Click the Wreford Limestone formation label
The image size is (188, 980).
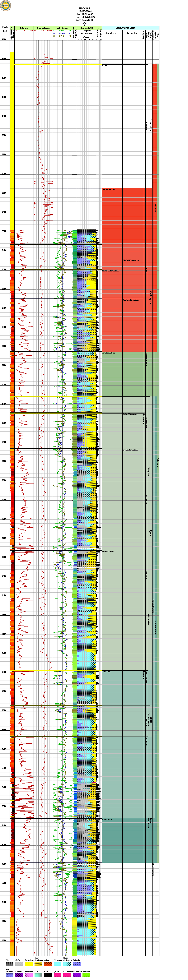(130, 300)
